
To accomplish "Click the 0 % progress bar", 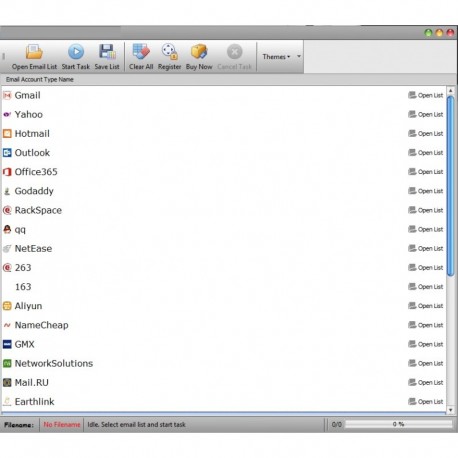I will [398, 424].
